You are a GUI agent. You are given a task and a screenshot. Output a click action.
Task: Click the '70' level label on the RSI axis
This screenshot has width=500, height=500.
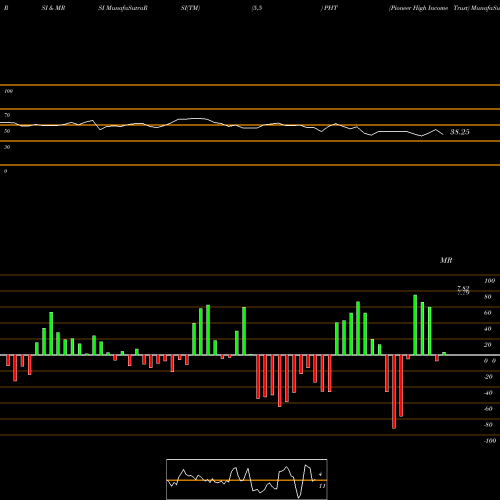7,115
